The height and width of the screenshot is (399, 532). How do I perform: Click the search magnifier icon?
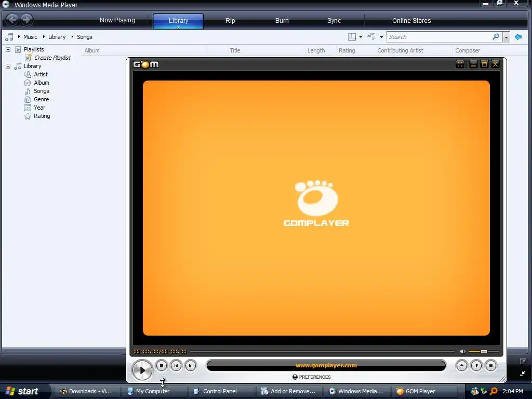496,37
